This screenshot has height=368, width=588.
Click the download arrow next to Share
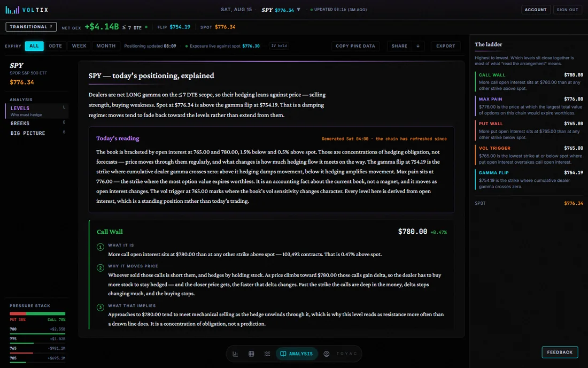point(418,46)
